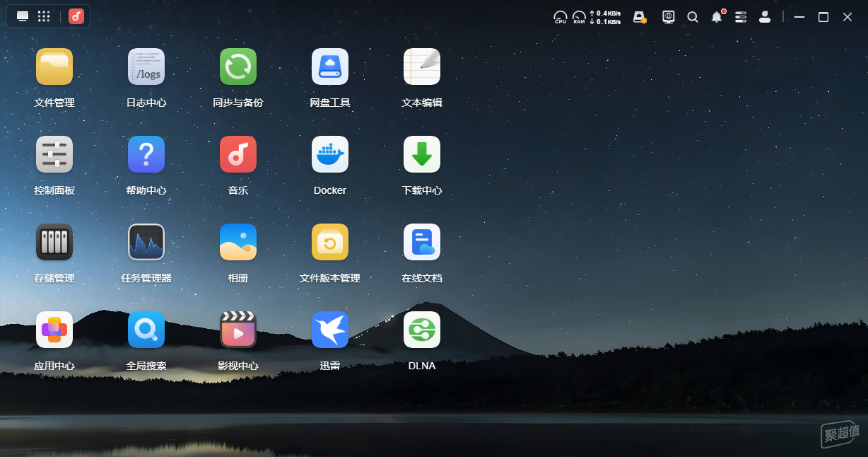This screenshot has width=868, height=457.
Task: Open the DLNA media service app
Action: [422, 330]
